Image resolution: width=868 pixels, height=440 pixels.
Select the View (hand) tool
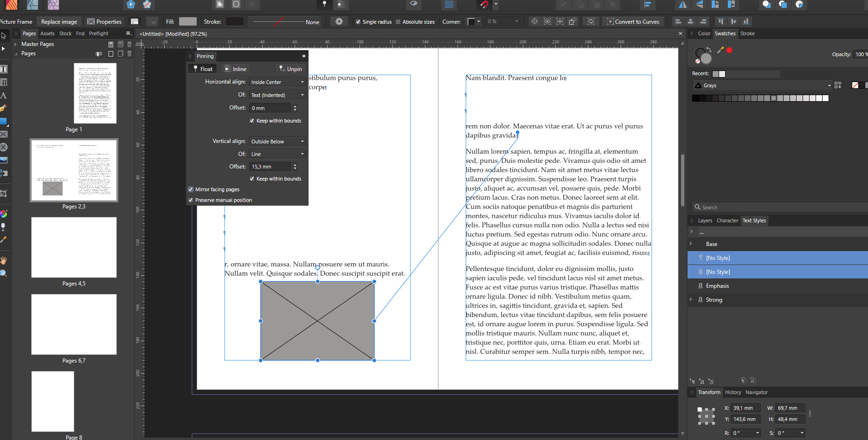point(3,260)
